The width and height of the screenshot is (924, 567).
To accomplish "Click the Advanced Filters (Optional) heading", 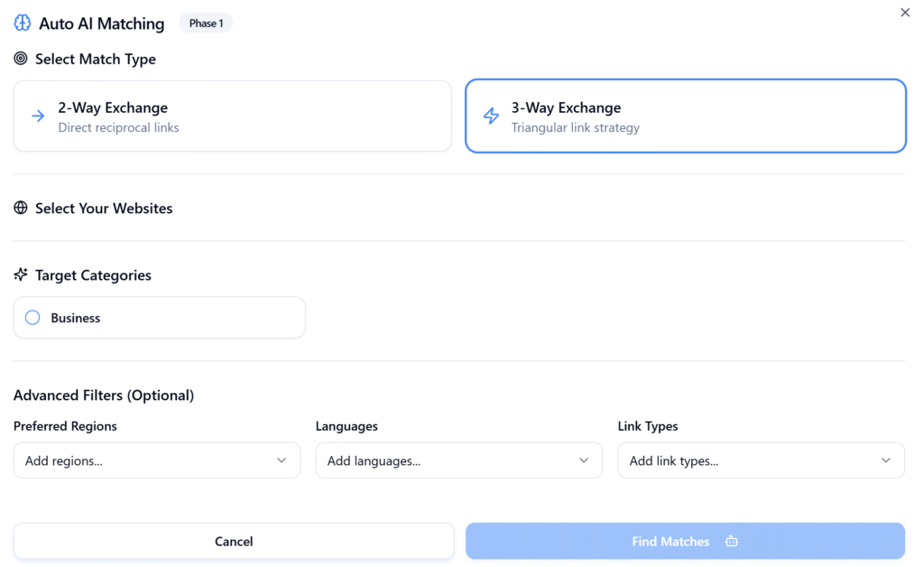I will (104, 395).
